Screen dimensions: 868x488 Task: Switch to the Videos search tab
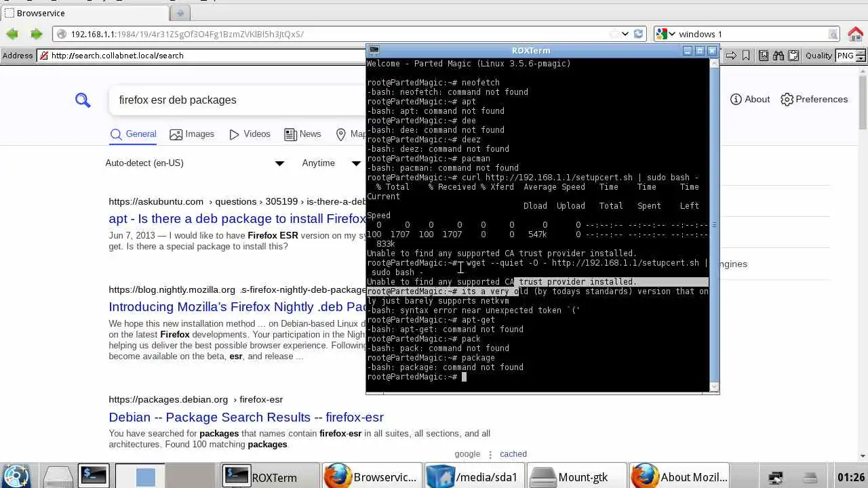[x=250, y=134]
